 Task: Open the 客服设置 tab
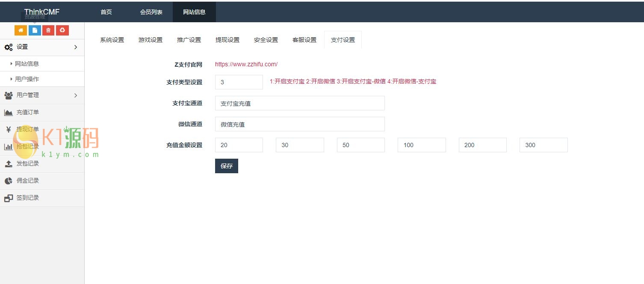304,40
